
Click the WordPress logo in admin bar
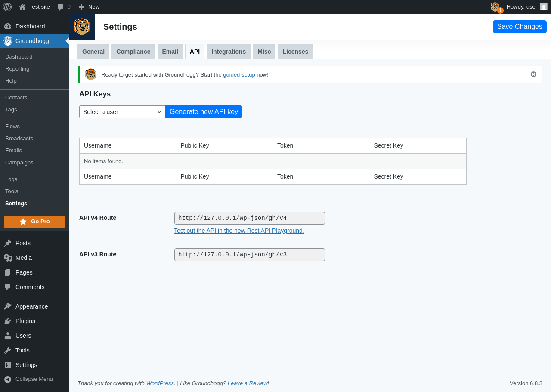tap(7, 7)
